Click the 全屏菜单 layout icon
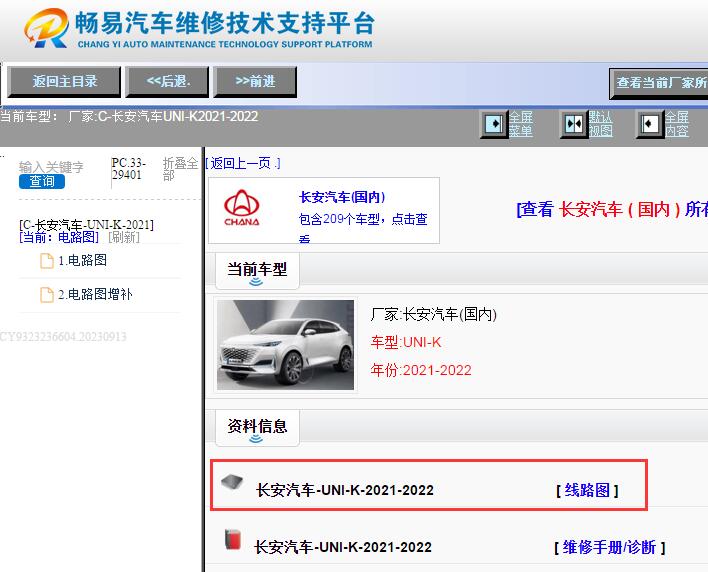This screenshot has height=572, width=708. point(494,124)
